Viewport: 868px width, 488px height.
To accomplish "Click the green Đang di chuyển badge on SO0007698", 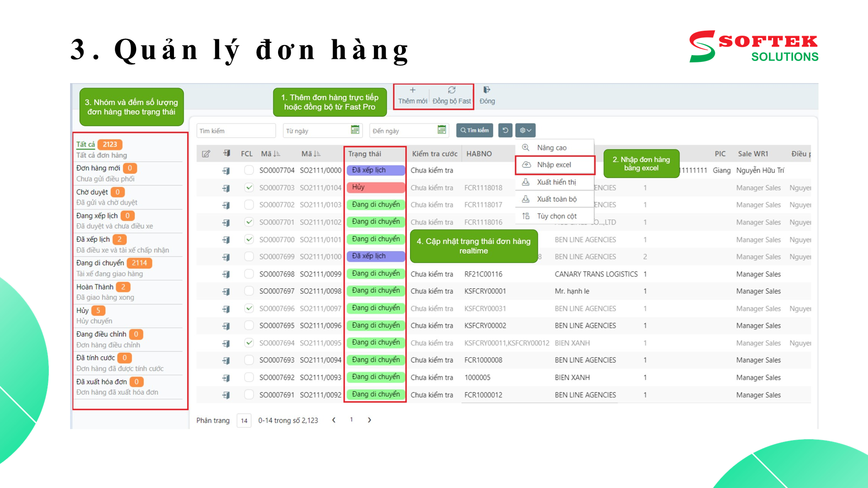I will coord(375,273).
